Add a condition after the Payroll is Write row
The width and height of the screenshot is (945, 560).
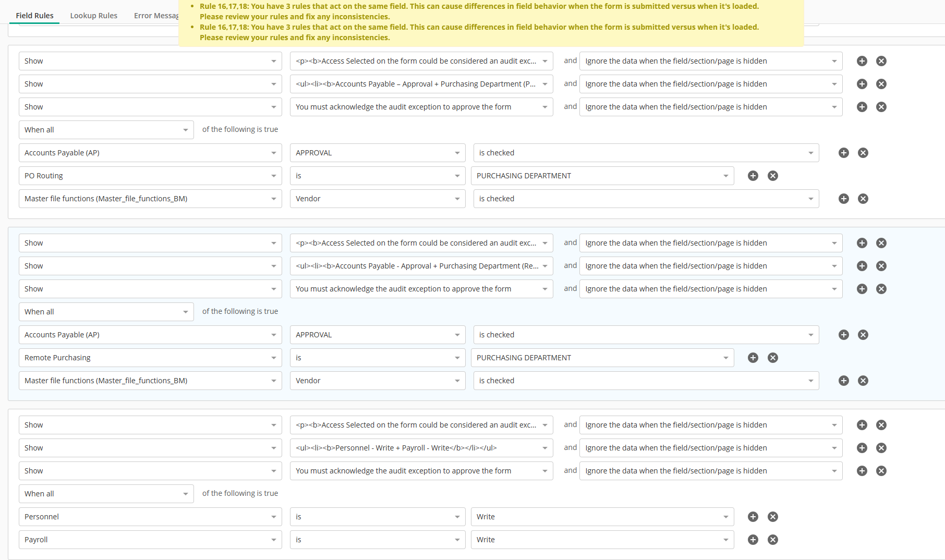click(753, 540)
